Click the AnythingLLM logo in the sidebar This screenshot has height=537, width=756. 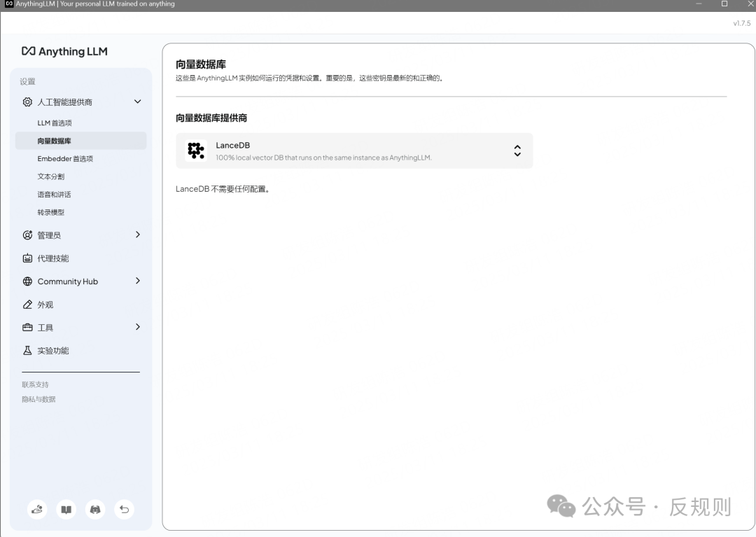click(64, 51)
